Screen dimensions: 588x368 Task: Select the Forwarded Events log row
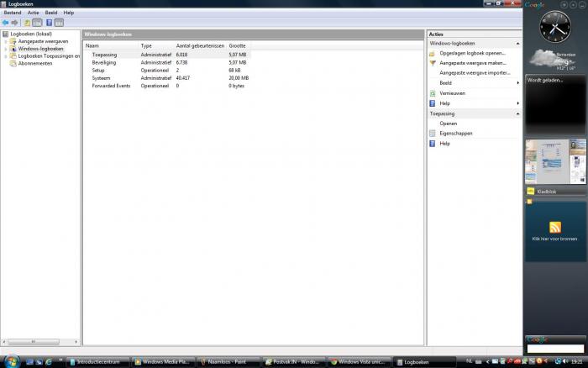[x=167, y=86]
